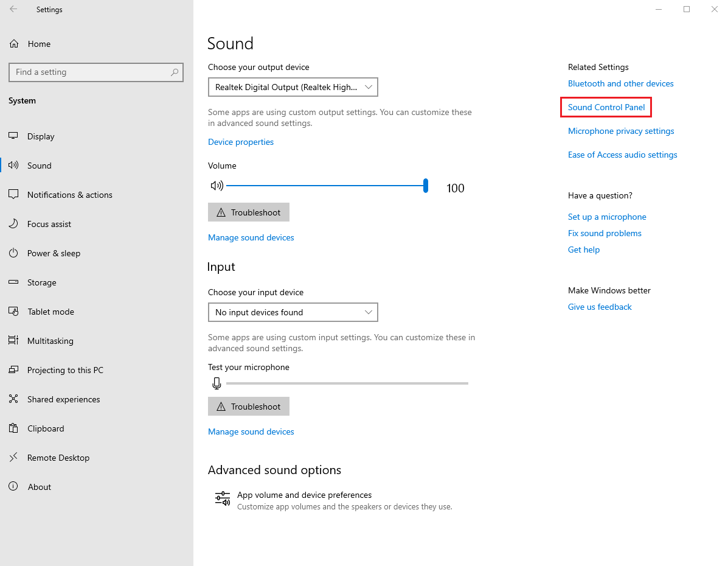Open the Sound Control Panel link
Viewport: 728px width, 566px height.
tap(606, 107)
